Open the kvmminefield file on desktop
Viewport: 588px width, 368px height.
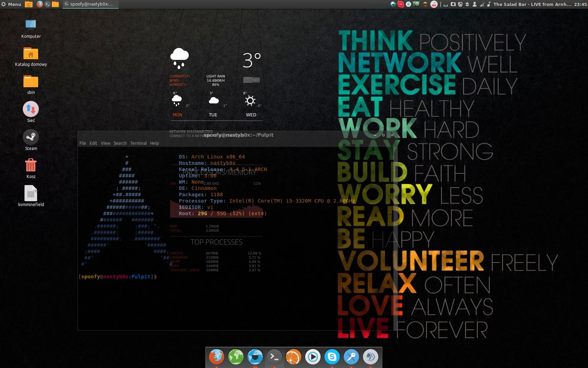(31, 196)
